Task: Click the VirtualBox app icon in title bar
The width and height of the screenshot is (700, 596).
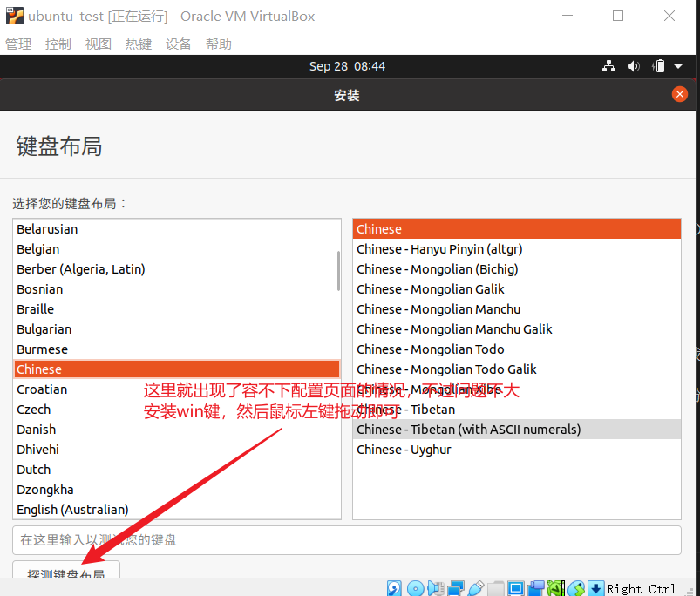Action: click(14, 16)
